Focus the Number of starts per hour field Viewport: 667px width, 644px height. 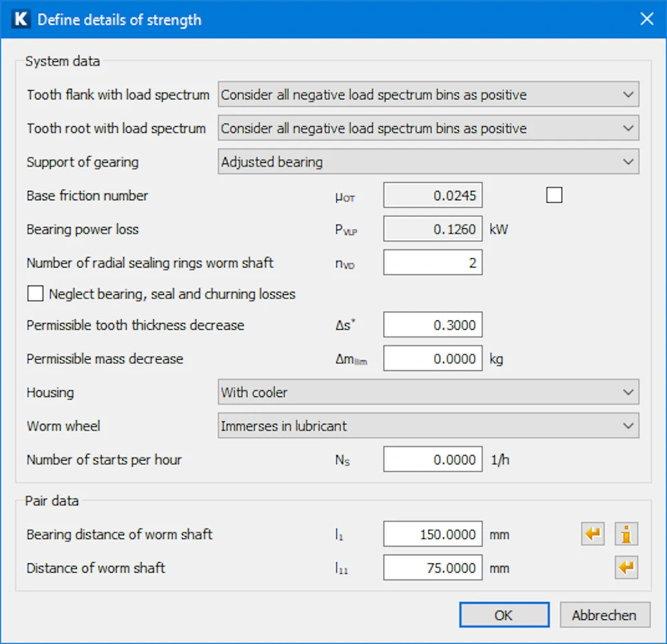coord(432,460)
